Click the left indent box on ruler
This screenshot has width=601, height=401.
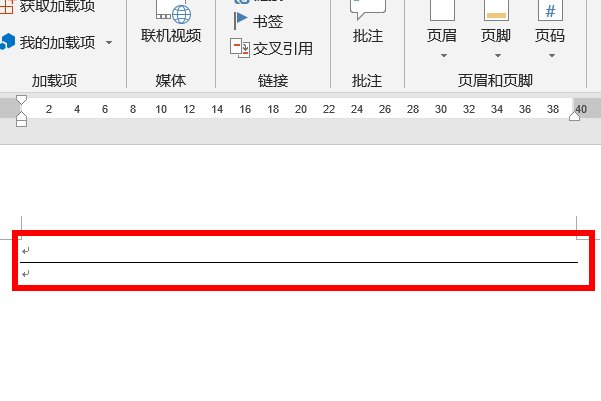pos(21,123)
